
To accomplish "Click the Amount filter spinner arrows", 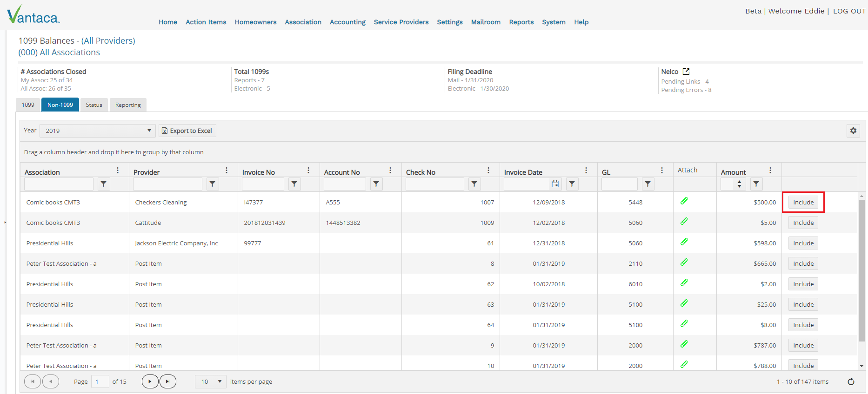I will tap(739, 184).
